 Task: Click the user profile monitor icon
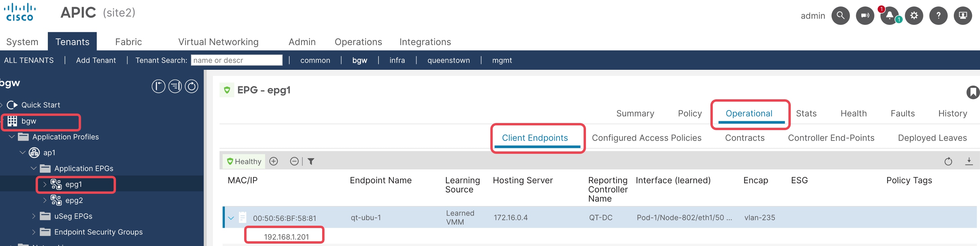(x=963, y=16)
